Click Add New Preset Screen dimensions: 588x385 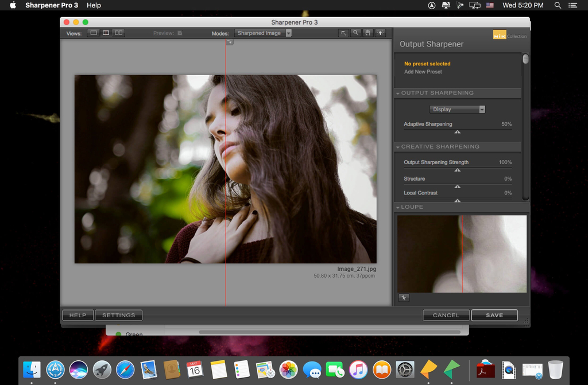423,72
